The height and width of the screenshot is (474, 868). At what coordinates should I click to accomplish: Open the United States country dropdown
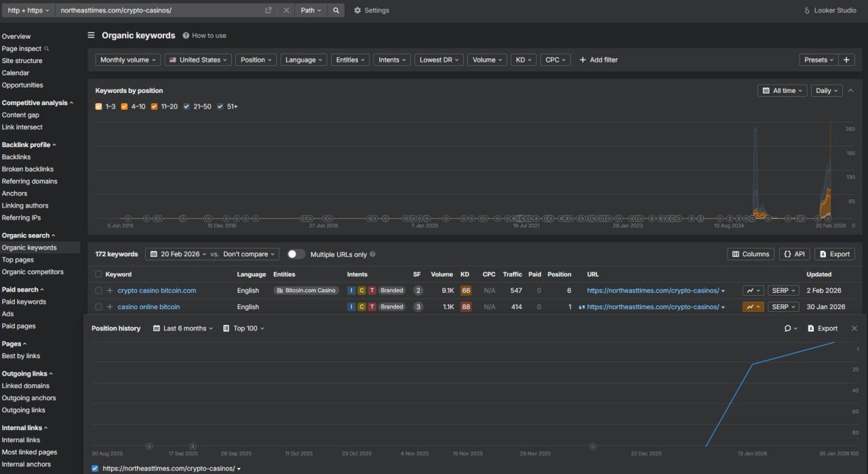tap(199, 60)
